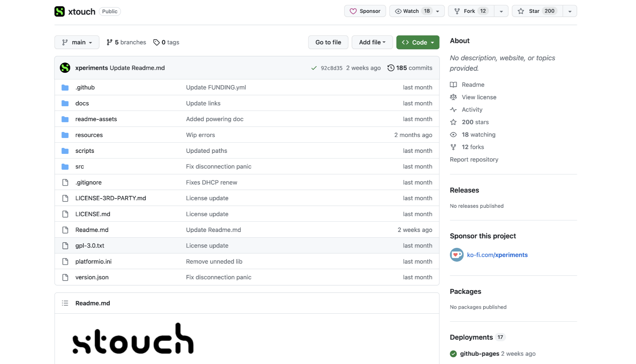Screen dimensions: 636x364
Task: View the 5 branches link
Action: click(126, 42)
